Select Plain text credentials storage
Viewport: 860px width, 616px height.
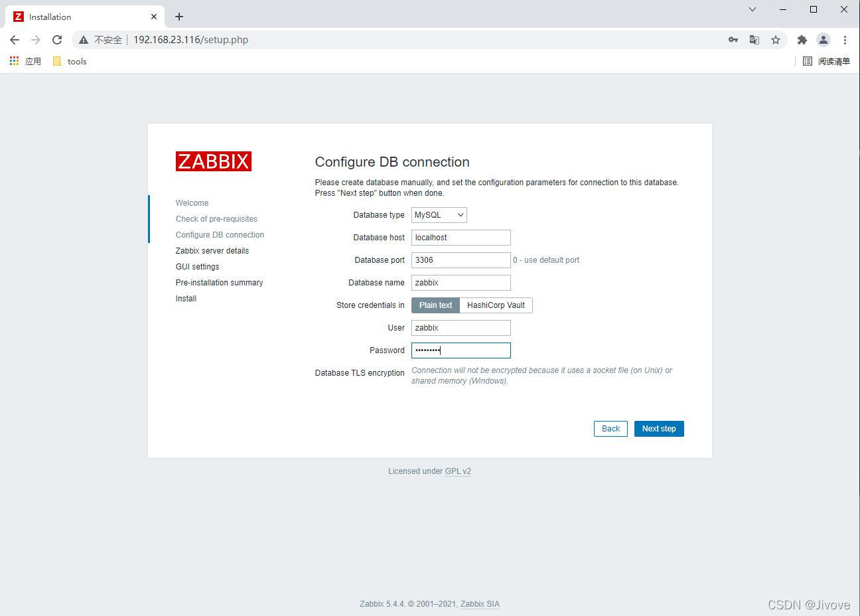435,305
